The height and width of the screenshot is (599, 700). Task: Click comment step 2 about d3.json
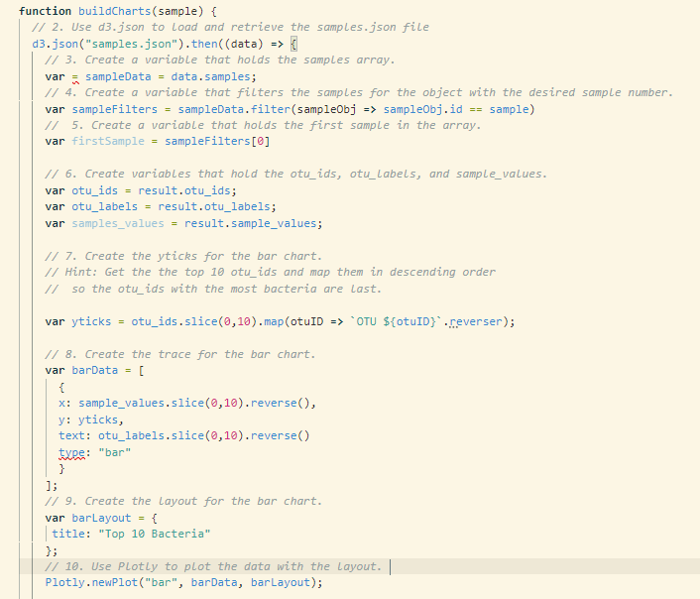click(x=230, y=27)
